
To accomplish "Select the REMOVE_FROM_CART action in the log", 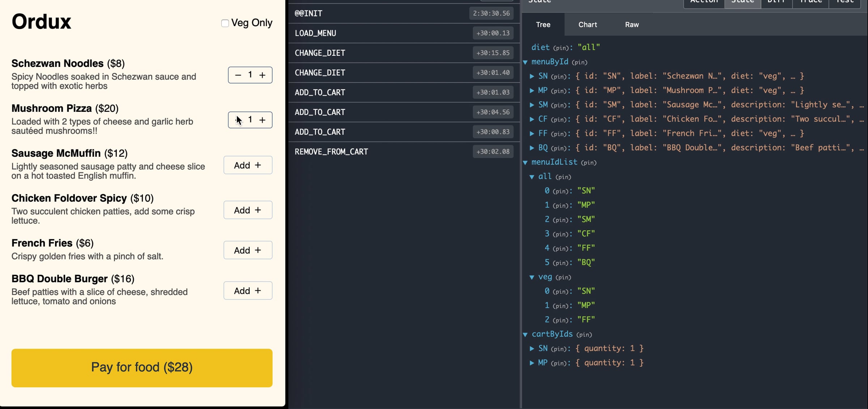I will (x=404, y=152).
